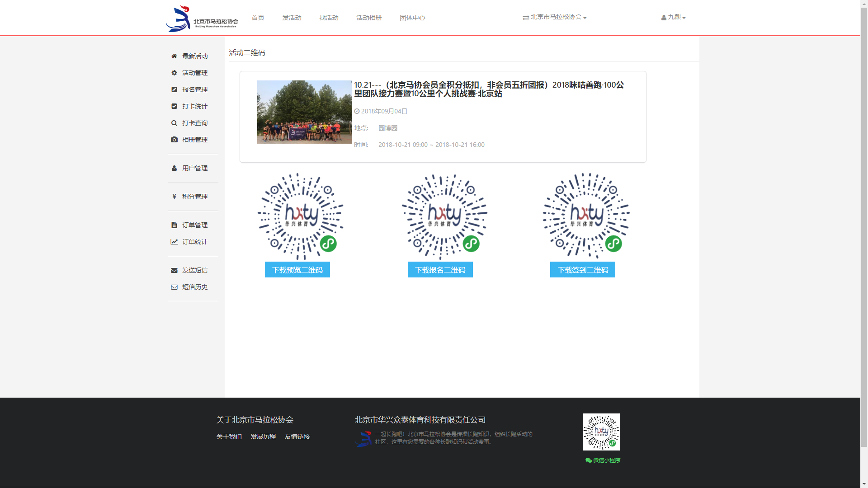The width and height of the screenshot is (868, 488).
Task: Open the 活动相册 nav item
Action: click(369, 18)
